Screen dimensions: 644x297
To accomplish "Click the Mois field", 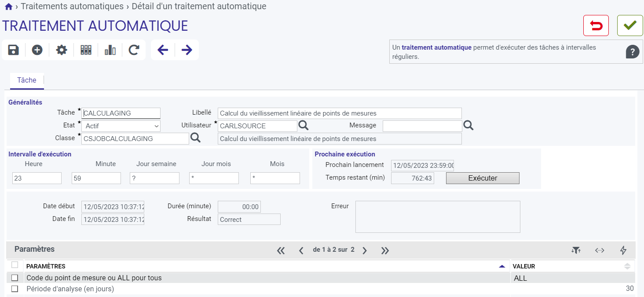I will tap(275, 178).
